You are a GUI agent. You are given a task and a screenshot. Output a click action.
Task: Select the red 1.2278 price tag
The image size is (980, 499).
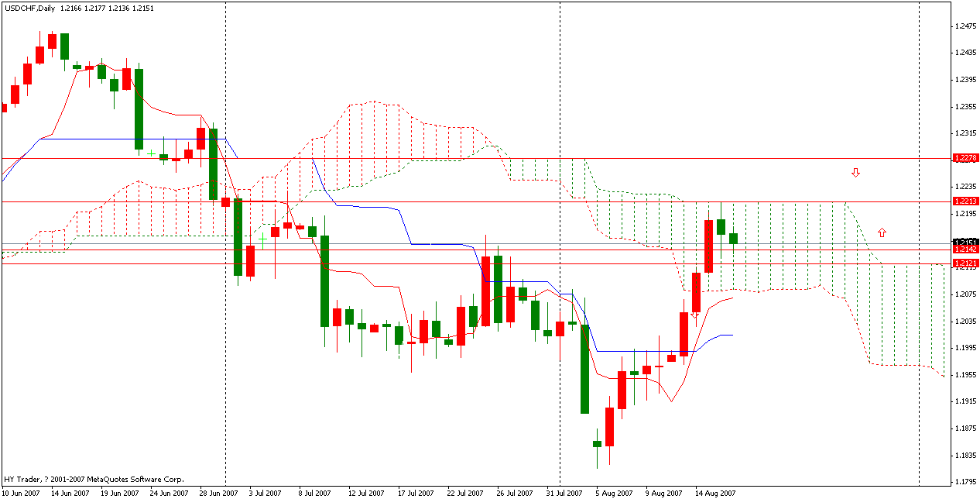[967, 158]
